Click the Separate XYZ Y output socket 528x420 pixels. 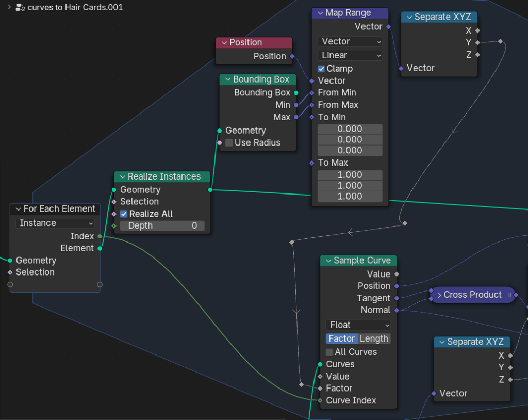(x=477, y=42)
